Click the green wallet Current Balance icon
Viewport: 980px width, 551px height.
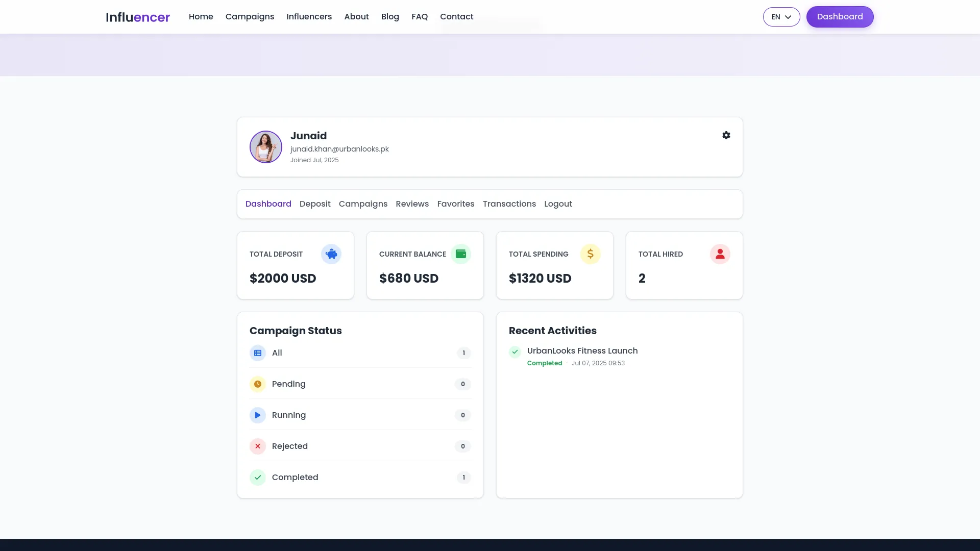pyautogui.click(x=460, y=254)
